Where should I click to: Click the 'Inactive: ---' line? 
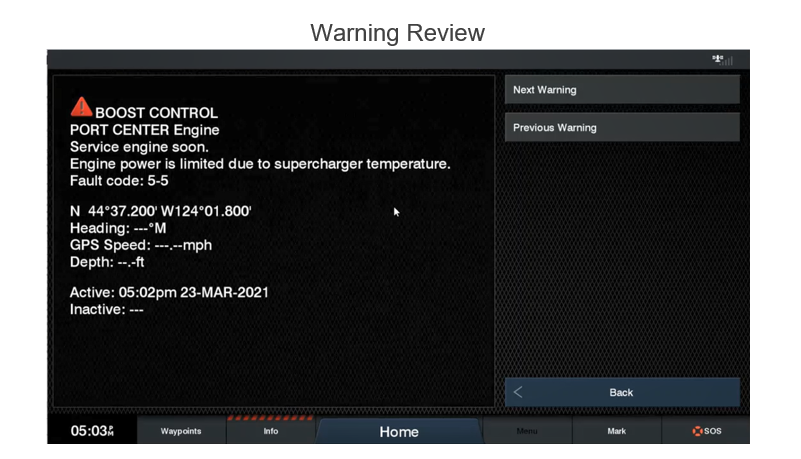107,309
